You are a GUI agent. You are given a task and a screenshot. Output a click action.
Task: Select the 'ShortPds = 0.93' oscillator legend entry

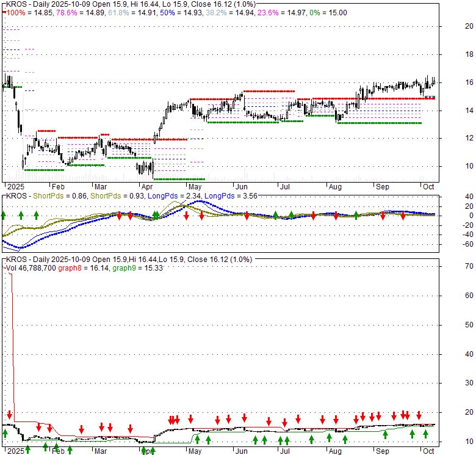(x=117, y=196)
